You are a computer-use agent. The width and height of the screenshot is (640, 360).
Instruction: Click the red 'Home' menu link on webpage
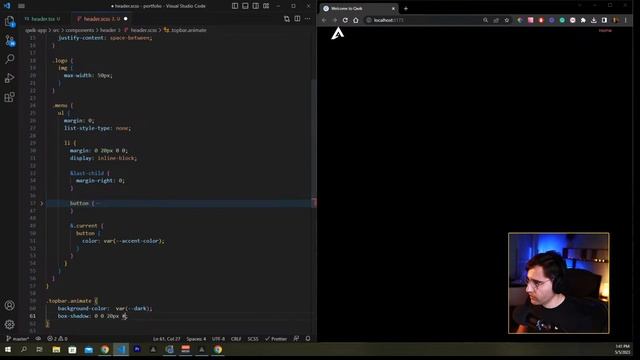click(605, 31)
